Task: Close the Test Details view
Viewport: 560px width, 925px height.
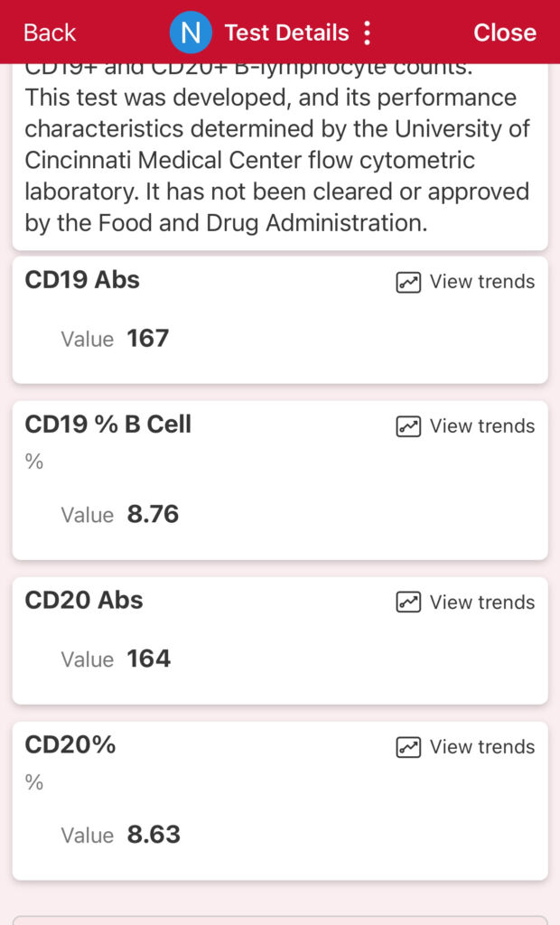Action: pos(504,33)
